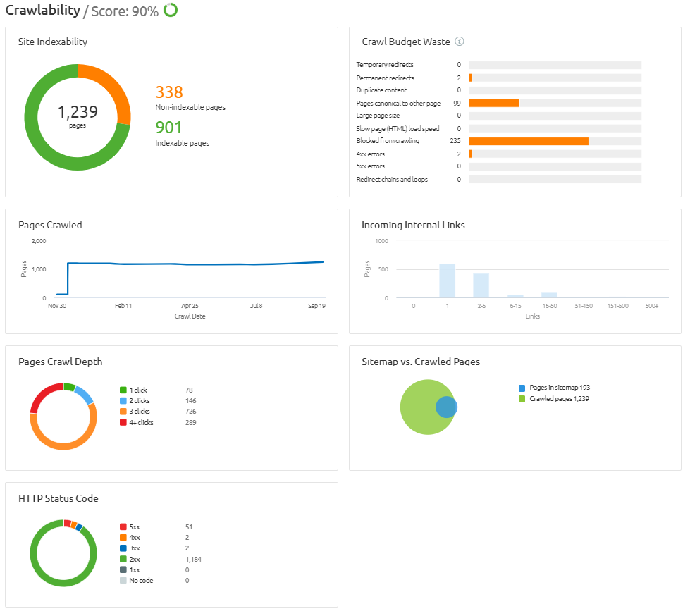Click the Large page size row label

[378, 116]
